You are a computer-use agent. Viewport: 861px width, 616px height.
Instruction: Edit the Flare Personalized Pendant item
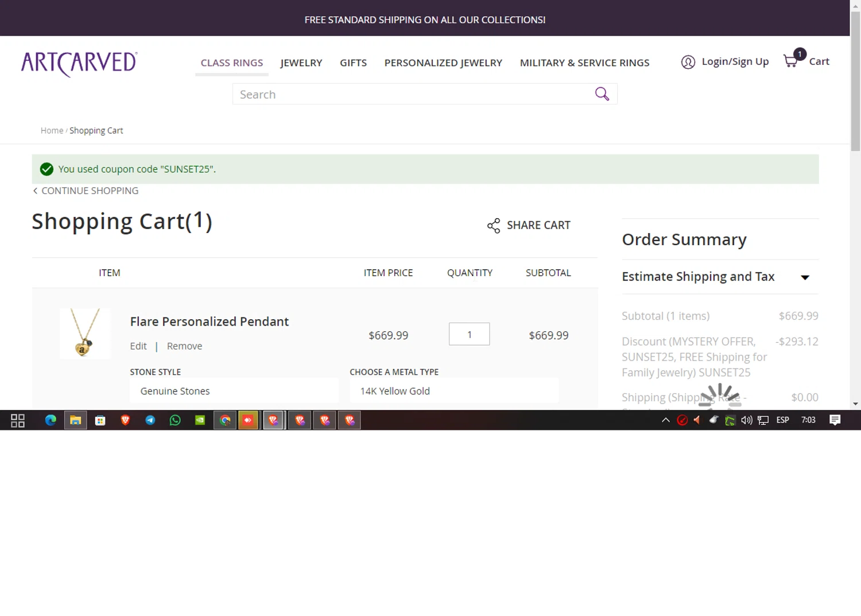(x=138, y=346)
